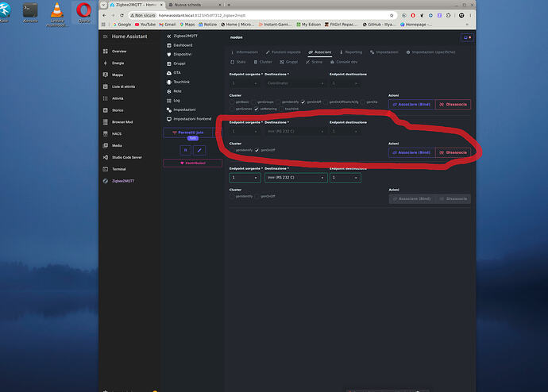Click Associare (Bind) for Coordinator binding
Screen dimensions: 548x392
click(x=411, y=105)
